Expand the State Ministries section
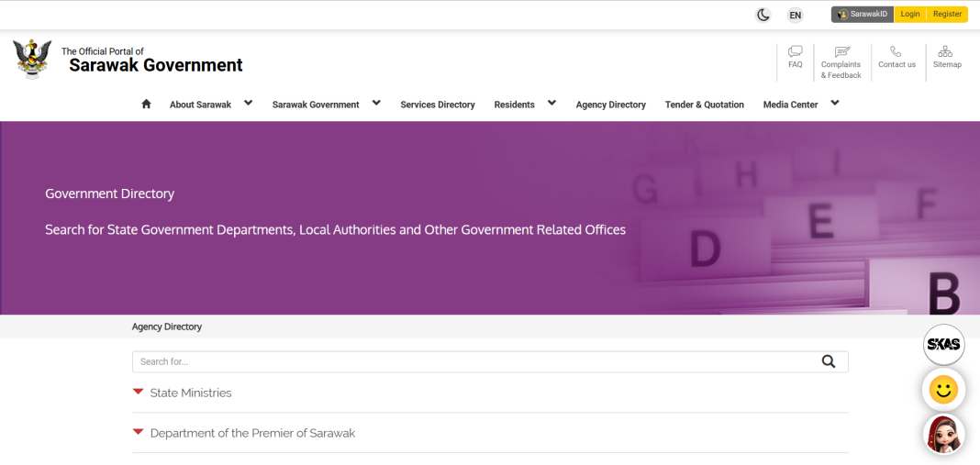Image resolution: width=980 pixels, height=465 pixels. 191,393
